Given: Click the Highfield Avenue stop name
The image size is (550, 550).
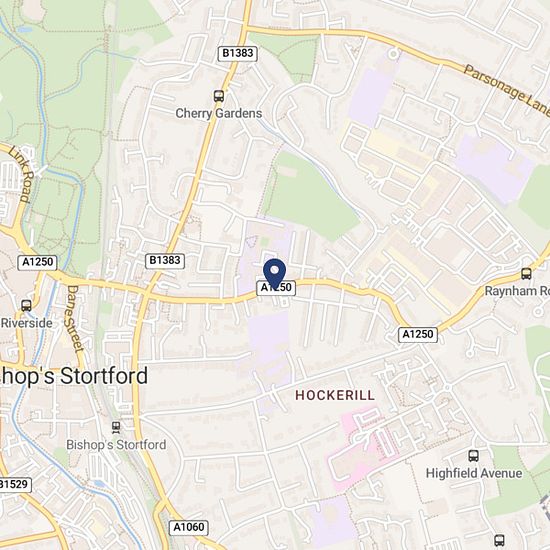Looking at the screenshot, I should pos(474,473).
